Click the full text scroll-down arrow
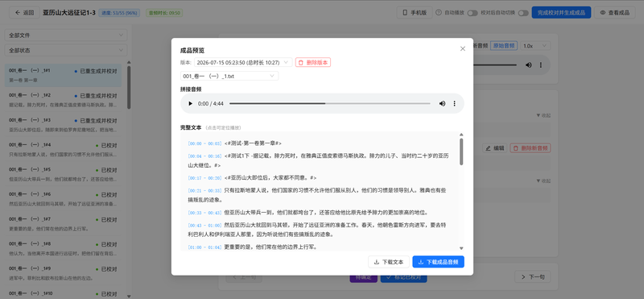Screen dimensions: 644x299 click(461, 248)
